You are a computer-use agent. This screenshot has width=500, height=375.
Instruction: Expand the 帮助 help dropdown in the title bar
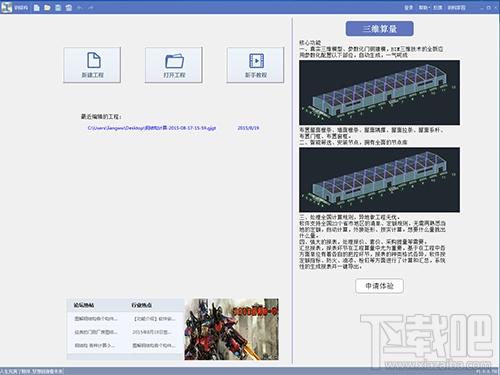[424, 7]
